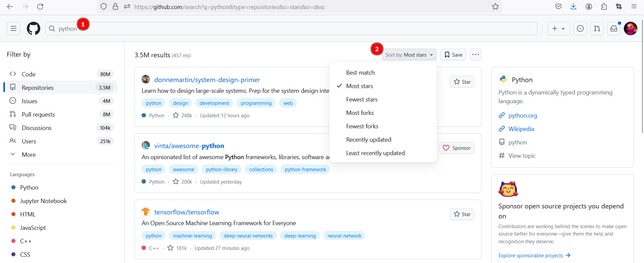Select Least recently updated sort option
This screenshot has height=263, width=644.
383,153
